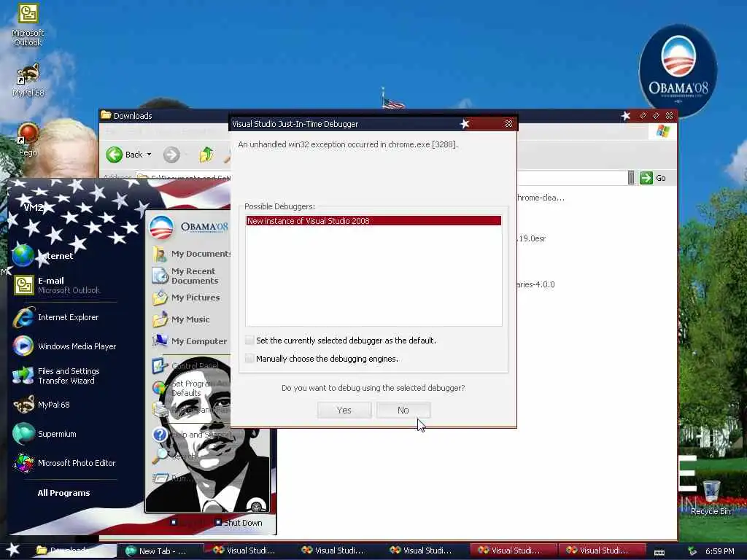Click the Go label in address bar
The width and height of the screenshot is (747, 560).
(661, 178)
